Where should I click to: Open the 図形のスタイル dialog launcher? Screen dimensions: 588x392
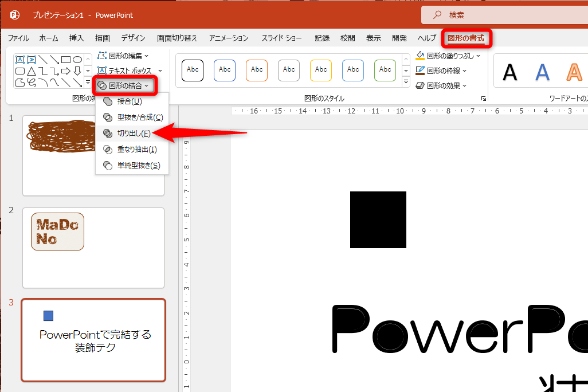483,98
